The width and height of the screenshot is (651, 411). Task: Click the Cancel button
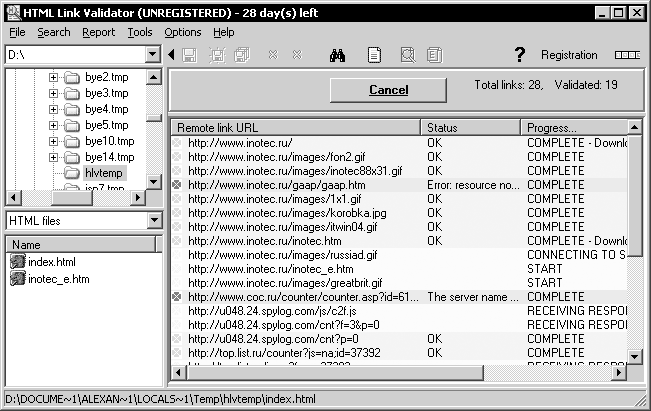pos(388,90)
